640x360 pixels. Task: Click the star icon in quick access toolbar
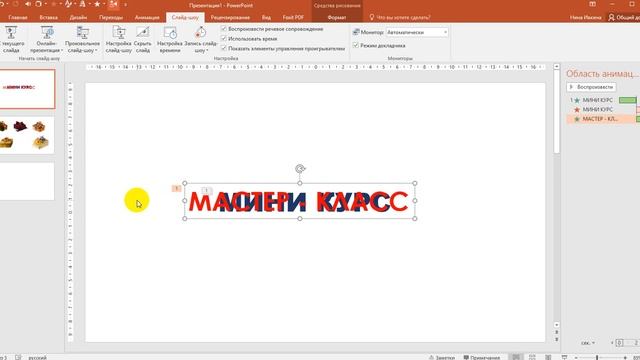point(97,4)
